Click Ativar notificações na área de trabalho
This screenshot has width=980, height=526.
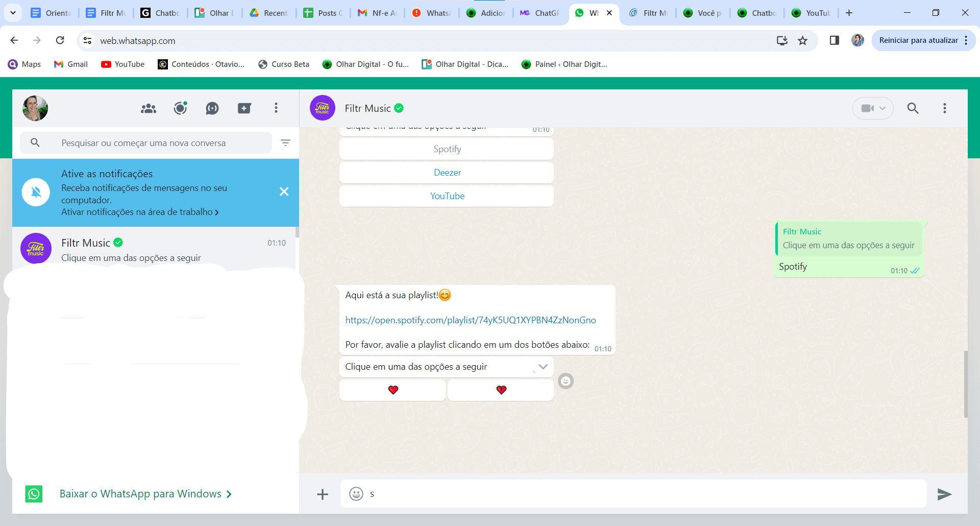[140, 212]
